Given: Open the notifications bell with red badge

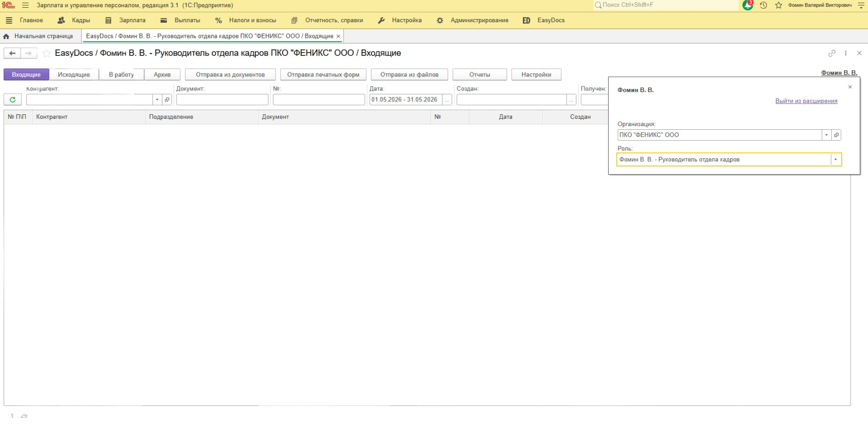Looking at the screenshot, I should coord(748,5).
